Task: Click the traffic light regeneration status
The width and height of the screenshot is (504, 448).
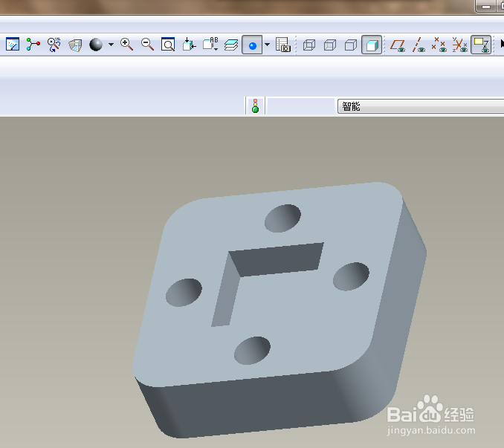Action: [x=255, y=106]
